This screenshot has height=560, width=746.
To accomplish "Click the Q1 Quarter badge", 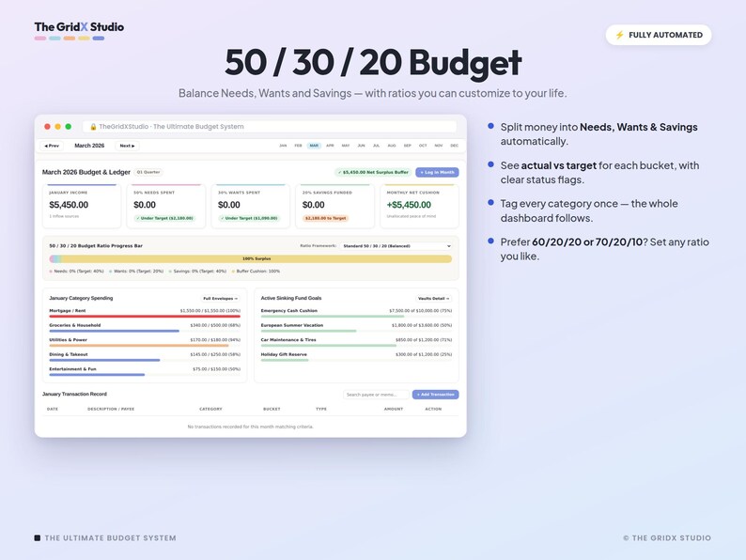I will [148, 172].
